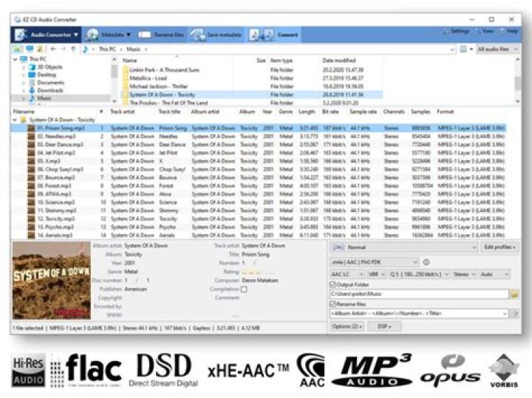This screenshot has width=532, height=398.
Task: Select Linkin Park - A Thousand Suns folder
Action: coord(165,70)
